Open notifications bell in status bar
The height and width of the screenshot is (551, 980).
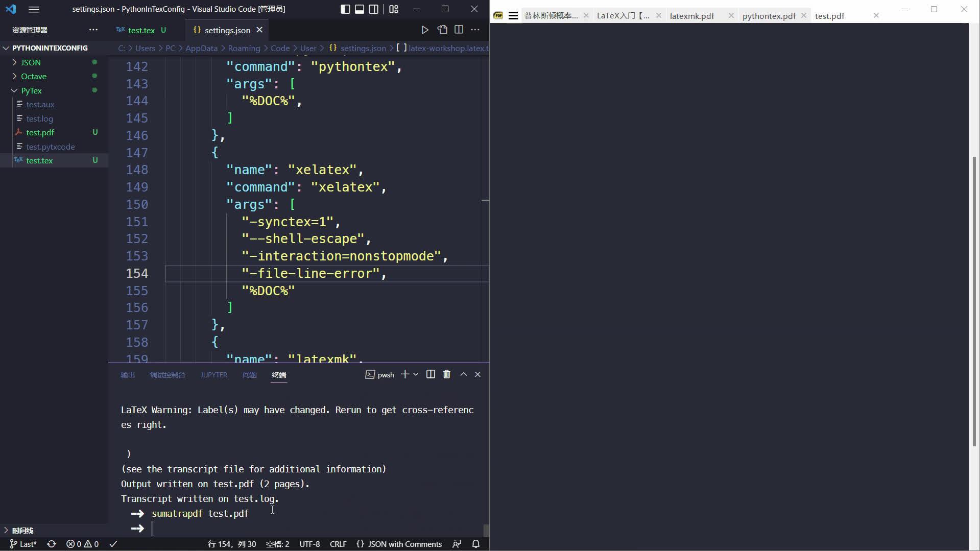pos(475,544)
